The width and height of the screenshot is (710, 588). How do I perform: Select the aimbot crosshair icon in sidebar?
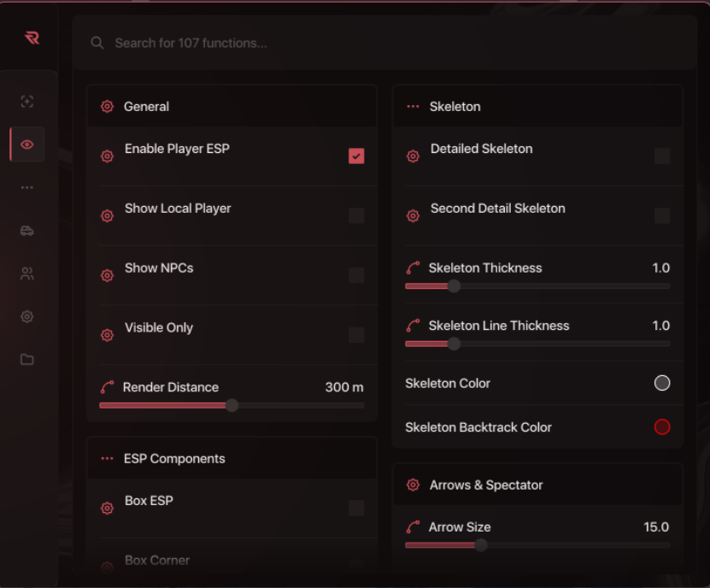[x=26, y=101]
